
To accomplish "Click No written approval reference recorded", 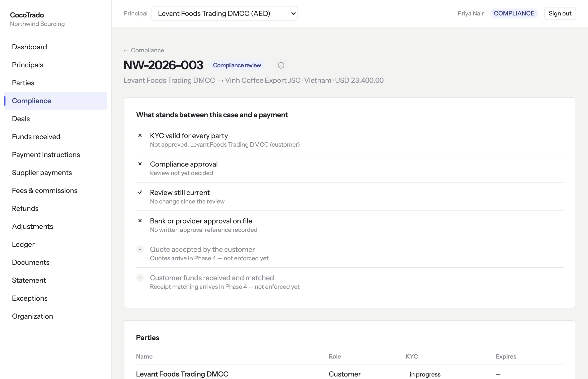I will tap(204, 230).
